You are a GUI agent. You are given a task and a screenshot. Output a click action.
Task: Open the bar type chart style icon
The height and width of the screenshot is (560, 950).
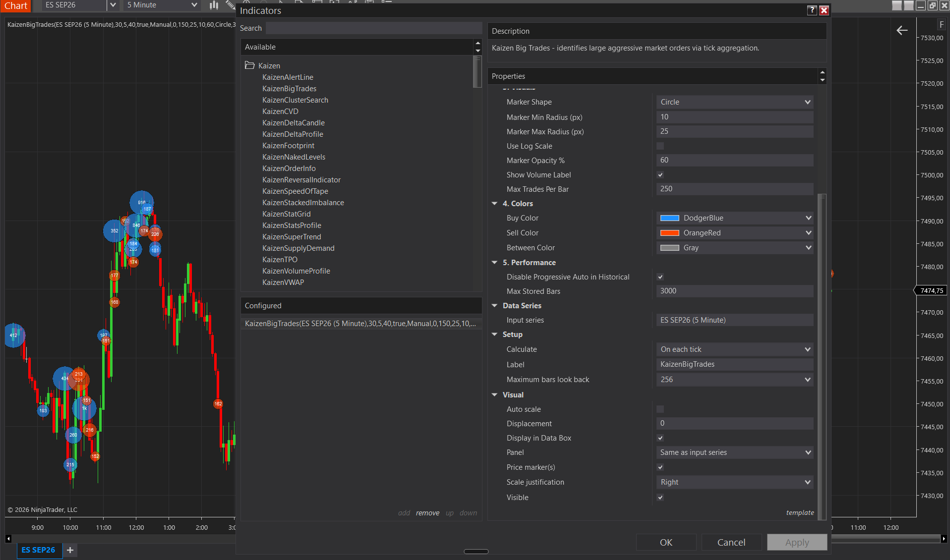coord(214,5)
